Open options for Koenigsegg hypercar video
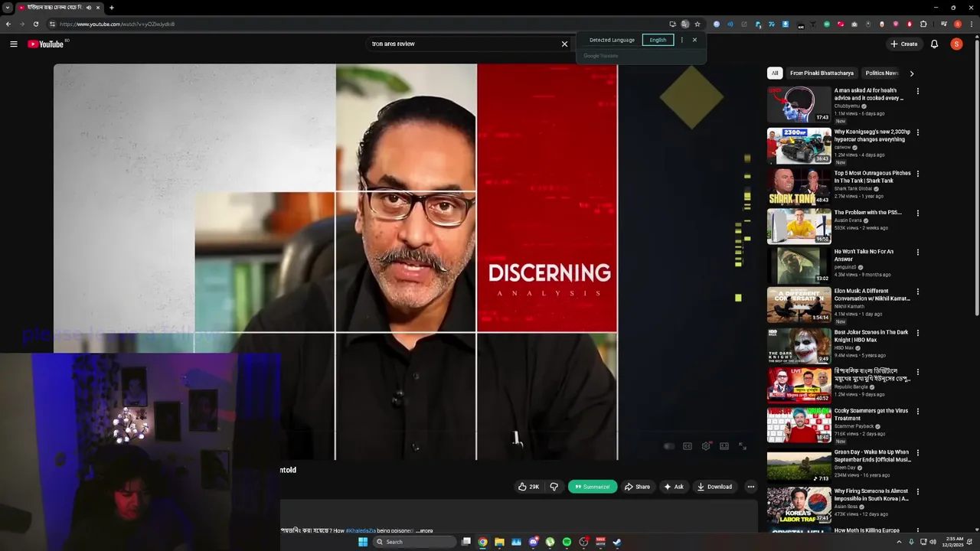 click(918, 132)
